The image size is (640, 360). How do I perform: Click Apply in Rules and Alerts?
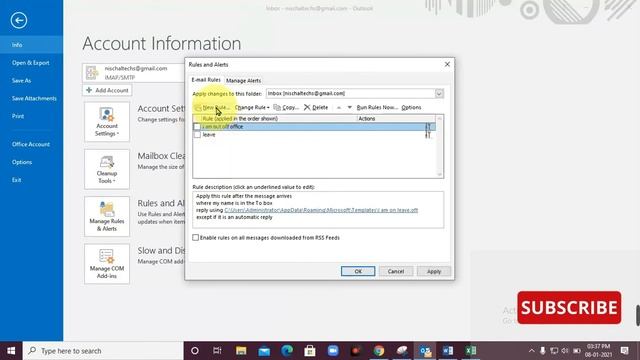434,271
